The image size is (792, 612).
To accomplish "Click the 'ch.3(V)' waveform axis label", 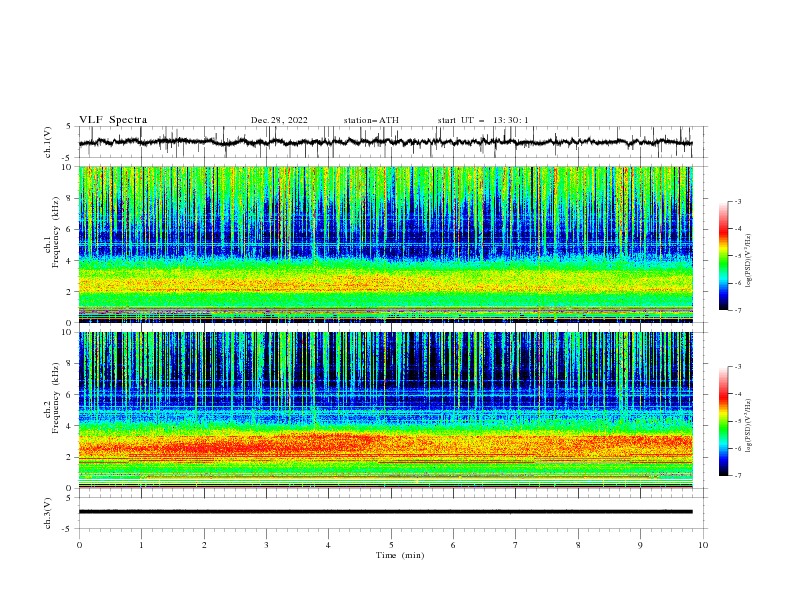I will 48,513.
